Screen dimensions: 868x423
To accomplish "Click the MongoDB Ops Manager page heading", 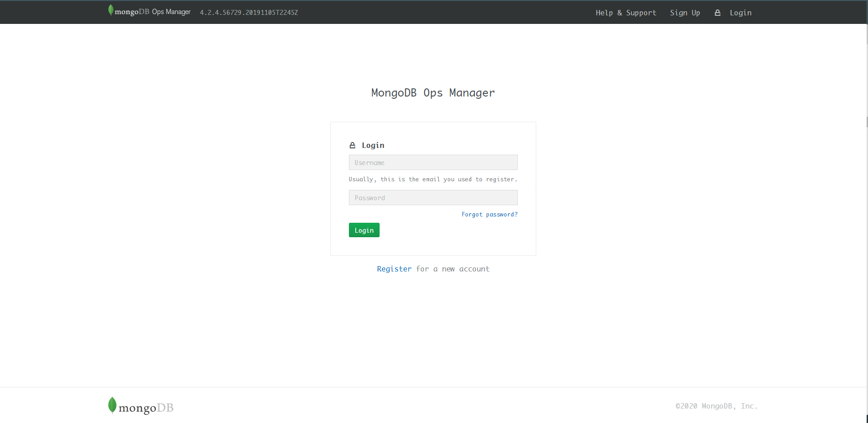I will coord(433,93).
